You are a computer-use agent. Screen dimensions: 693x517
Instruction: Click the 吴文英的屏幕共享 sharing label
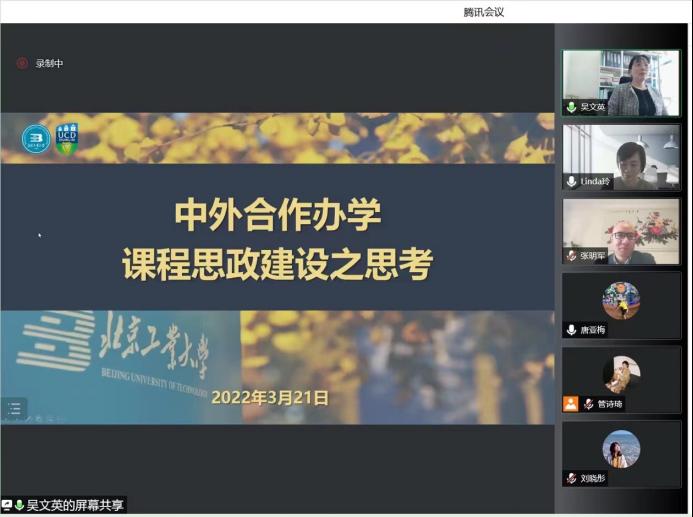[x=75, y=505]
